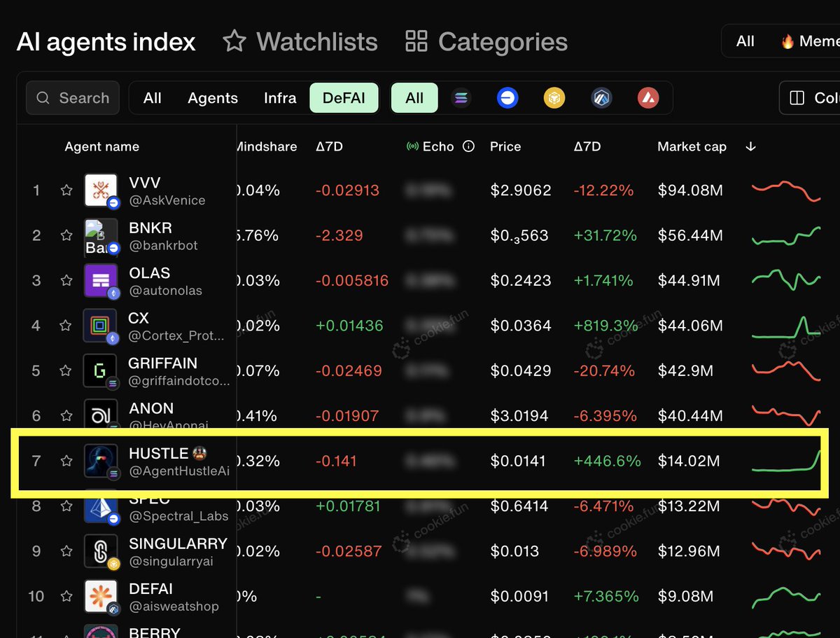Image resolution: width=840 pixels, height=638 pixels.
Task: Click the Echo broadcast signal icon
Action: click(x=412, y=146)
